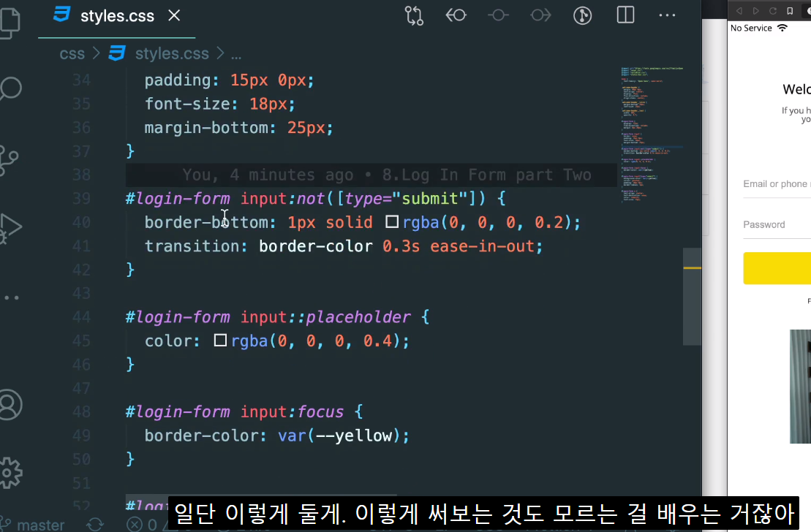Click the errors count in status bar

(x=143, y=525)
